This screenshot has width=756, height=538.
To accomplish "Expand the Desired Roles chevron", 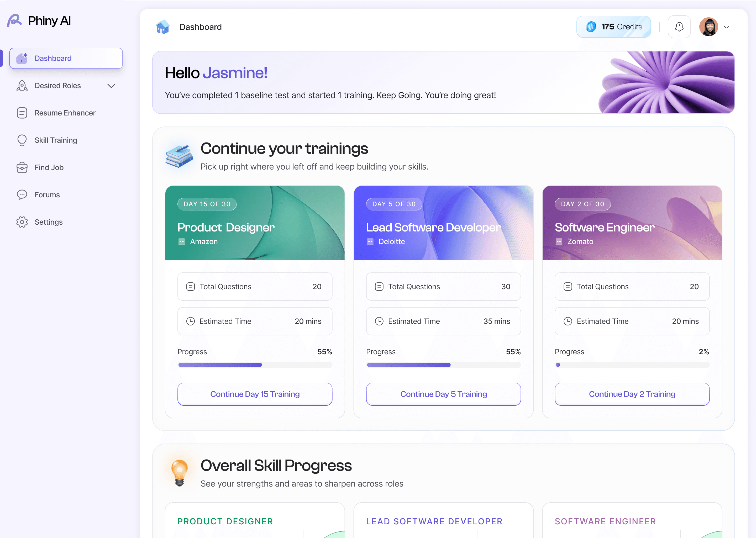I will pyautogui.click(x=111, y=86).
